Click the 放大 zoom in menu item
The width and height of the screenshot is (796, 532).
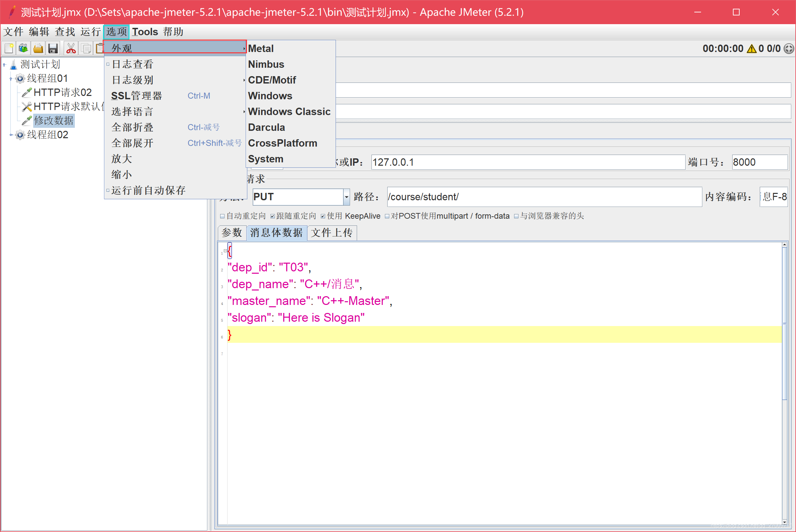[x=175, y=159]
